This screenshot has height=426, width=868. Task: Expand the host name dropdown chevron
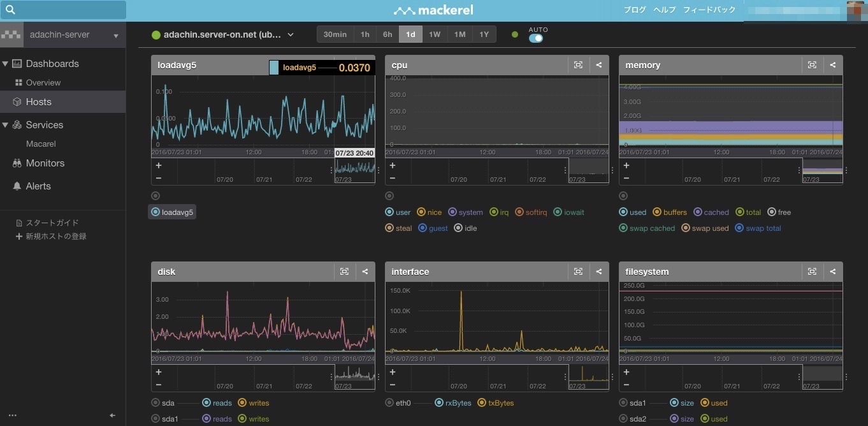pos(291,35)
